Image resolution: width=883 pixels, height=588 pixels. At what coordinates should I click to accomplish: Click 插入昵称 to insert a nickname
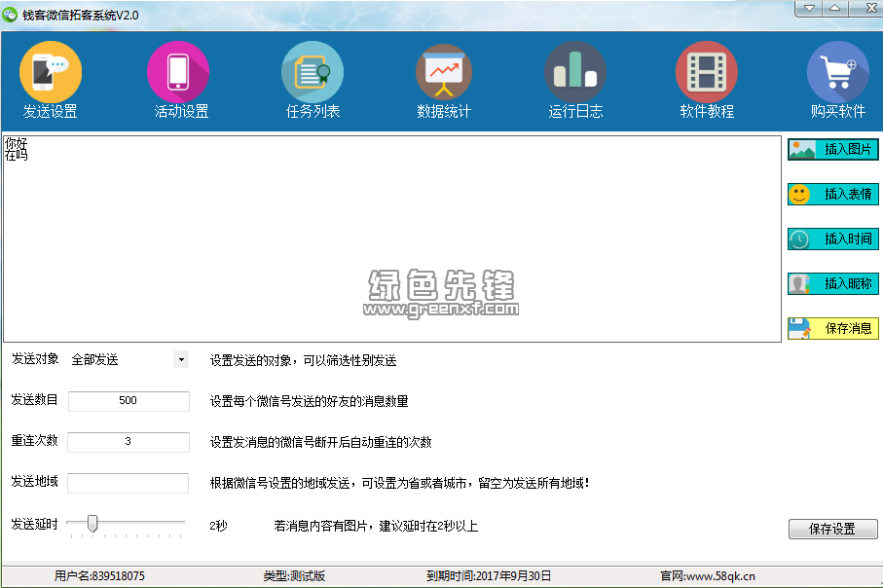coord(833,284)
